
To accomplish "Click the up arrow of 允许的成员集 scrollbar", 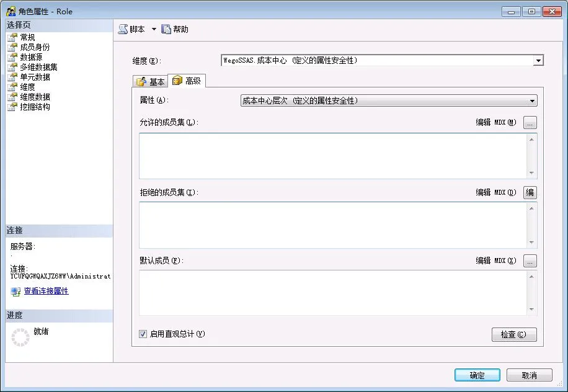I will point(531,140).
